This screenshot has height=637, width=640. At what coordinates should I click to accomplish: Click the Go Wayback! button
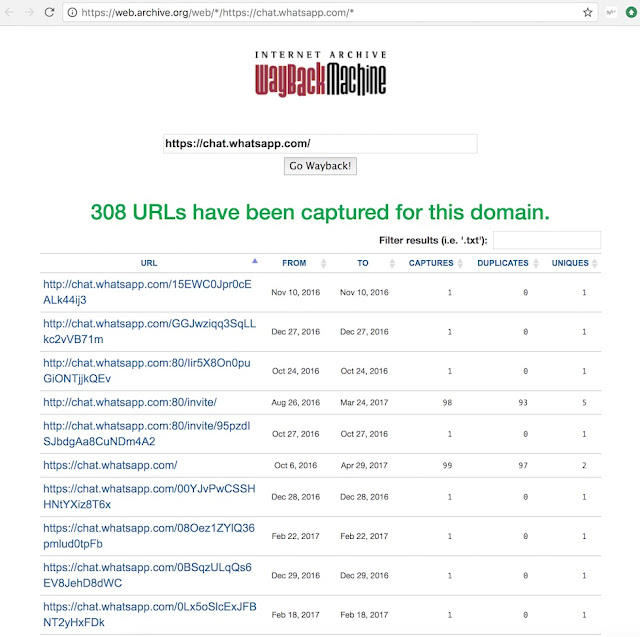click(x=320, y=166)
